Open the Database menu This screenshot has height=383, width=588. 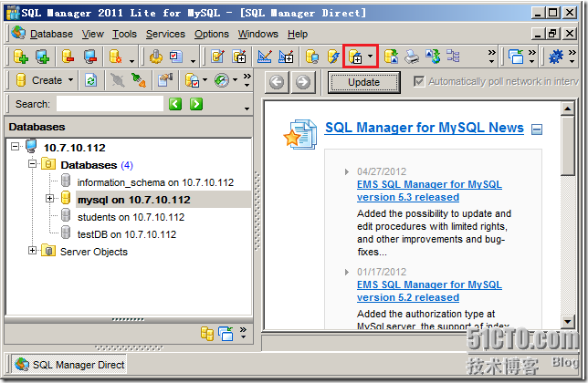(x=51, y=34)
